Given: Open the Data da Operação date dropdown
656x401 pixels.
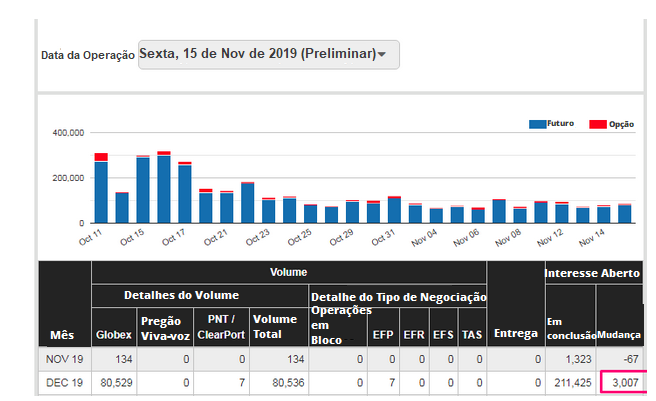Looking at the screenshot, I should (269, 54).
